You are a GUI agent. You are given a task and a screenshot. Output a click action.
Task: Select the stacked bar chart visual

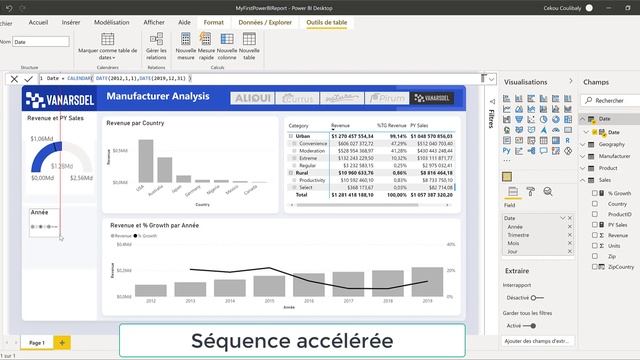(x=507, y=98)
